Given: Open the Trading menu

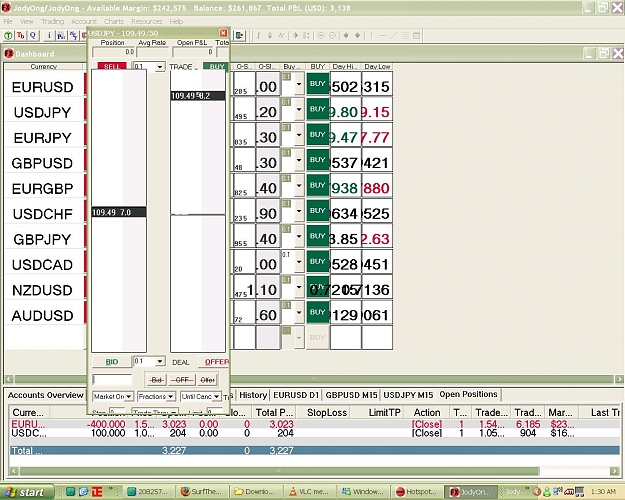Looking at the screenshot, I should click(x=52, y=22).
